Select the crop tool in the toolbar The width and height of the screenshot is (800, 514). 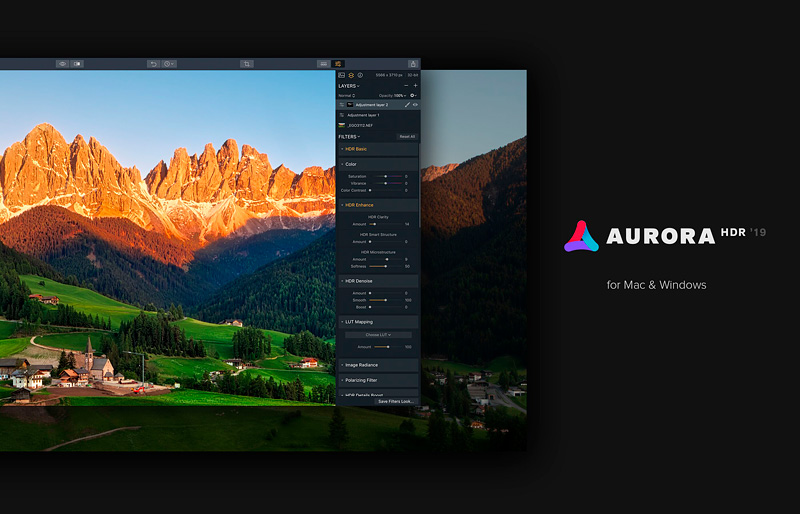[247, 64]
